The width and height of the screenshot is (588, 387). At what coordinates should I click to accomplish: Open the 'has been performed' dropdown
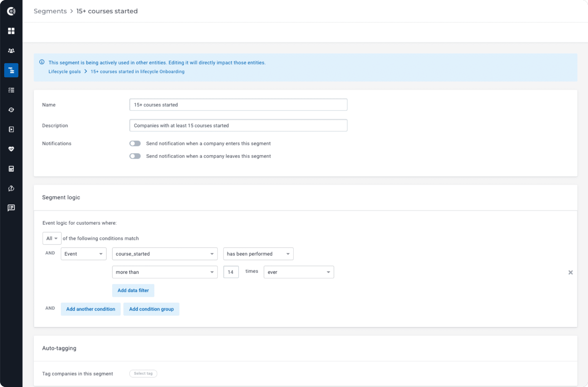click(x=258, y=253)
